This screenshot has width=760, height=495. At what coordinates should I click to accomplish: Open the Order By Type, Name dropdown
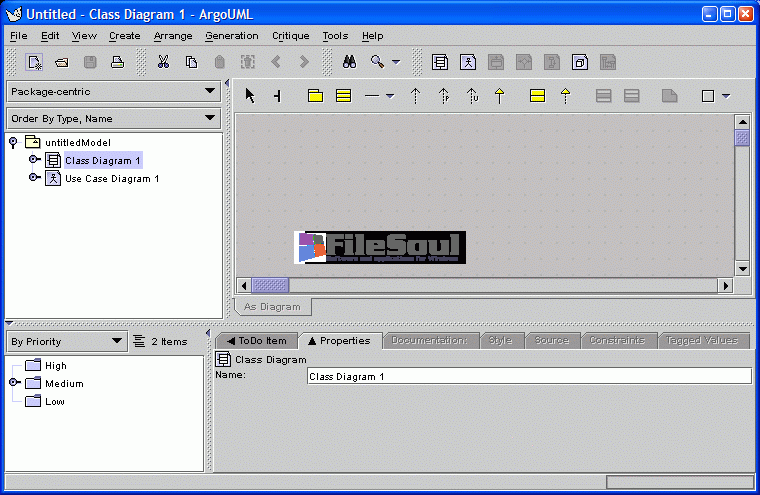113,118
